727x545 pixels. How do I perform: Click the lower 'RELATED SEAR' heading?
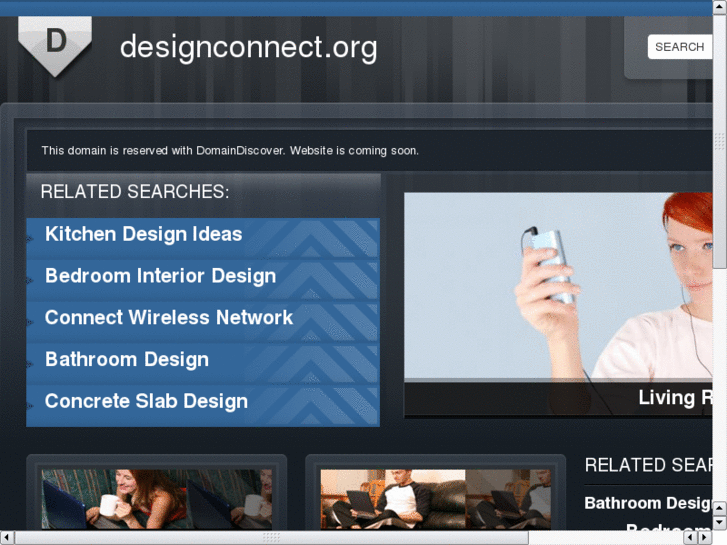click(x=649, y=465)
